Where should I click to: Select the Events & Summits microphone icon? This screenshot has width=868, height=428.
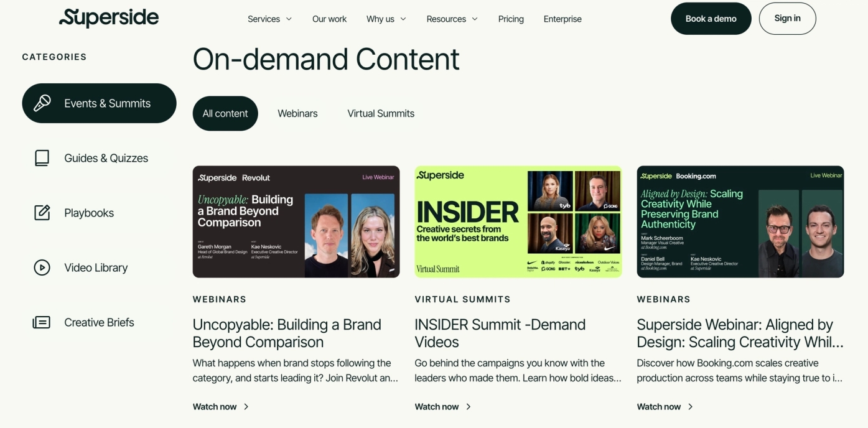[42, 103]
